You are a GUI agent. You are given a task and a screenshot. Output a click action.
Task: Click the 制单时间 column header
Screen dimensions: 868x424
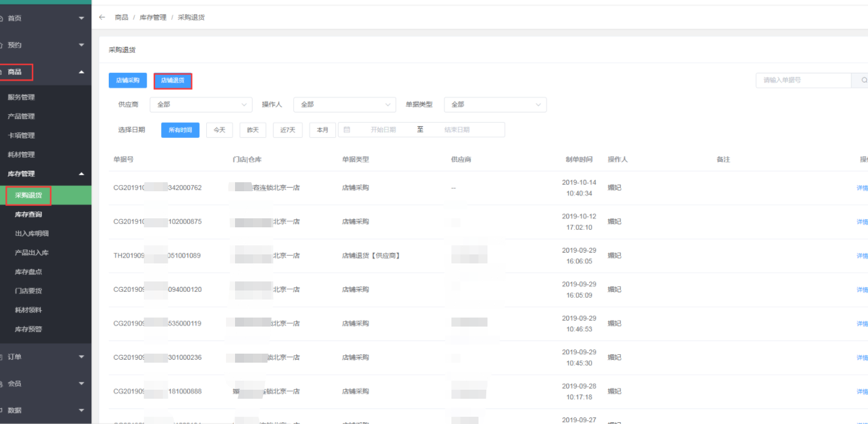coord(579,159)
